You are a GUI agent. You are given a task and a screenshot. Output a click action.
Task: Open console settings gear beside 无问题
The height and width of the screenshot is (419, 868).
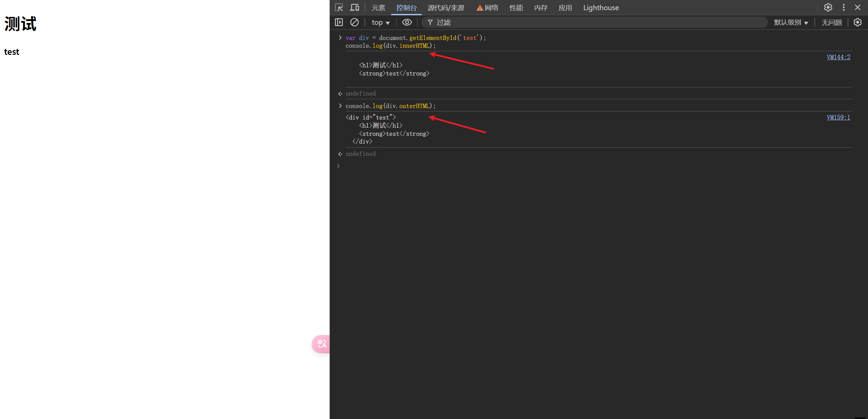[x=857, y=22]
